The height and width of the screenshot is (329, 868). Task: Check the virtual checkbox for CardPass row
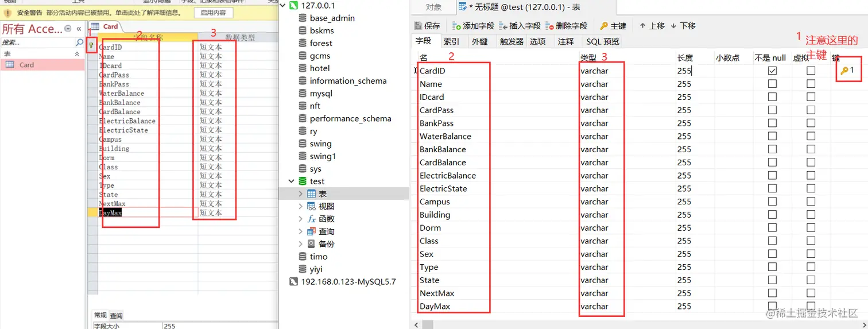[x=811, y=110]
